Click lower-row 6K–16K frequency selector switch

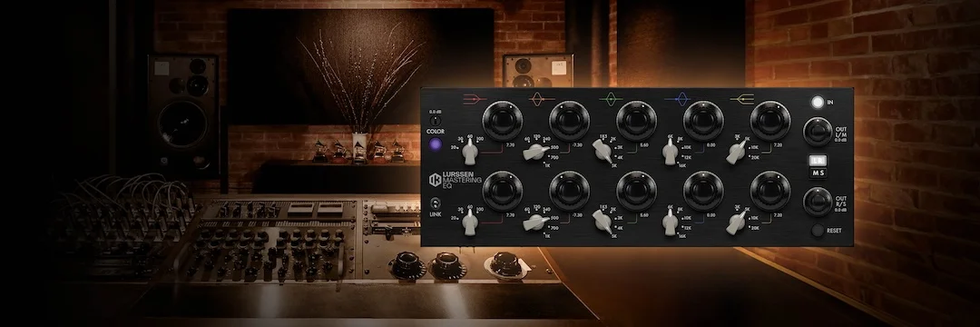pos(670,222)
